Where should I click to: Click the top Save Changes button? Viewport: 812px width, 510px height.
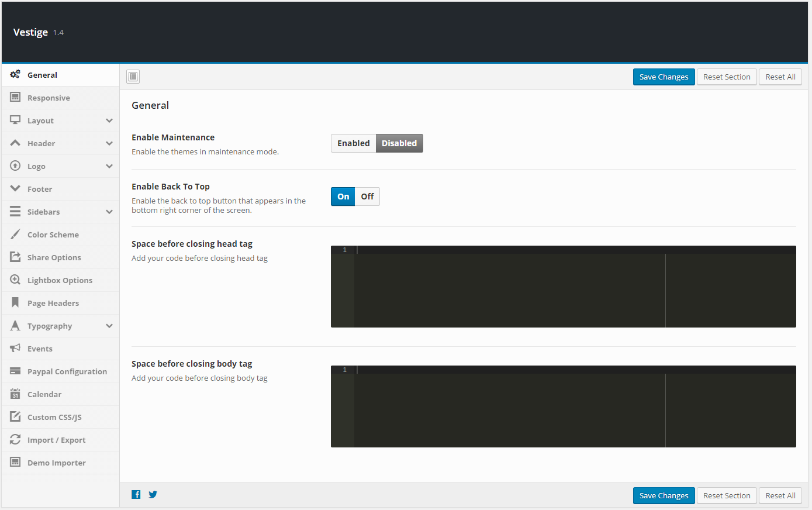(664, 77)
